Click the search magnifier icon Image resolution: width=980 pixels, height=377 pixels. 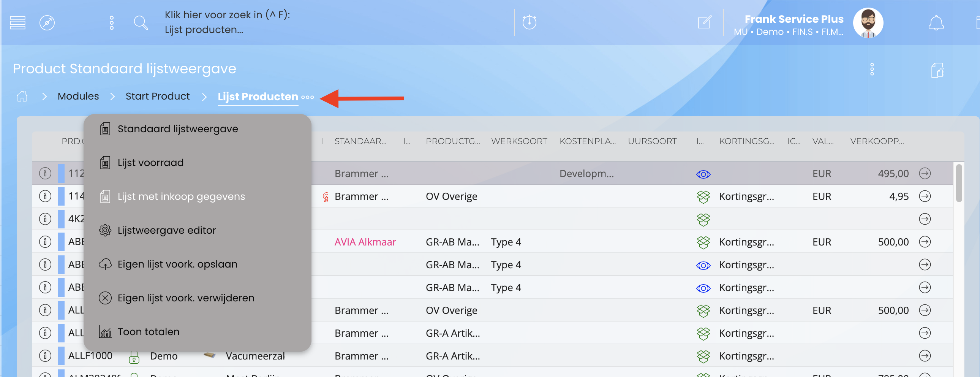coord(141,22)
